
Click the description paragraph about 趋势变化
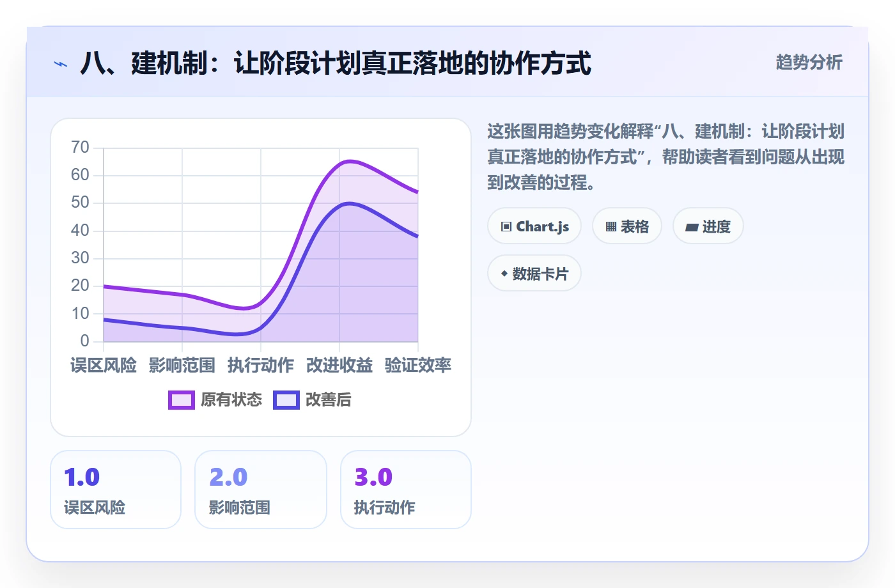pos(665,157)
